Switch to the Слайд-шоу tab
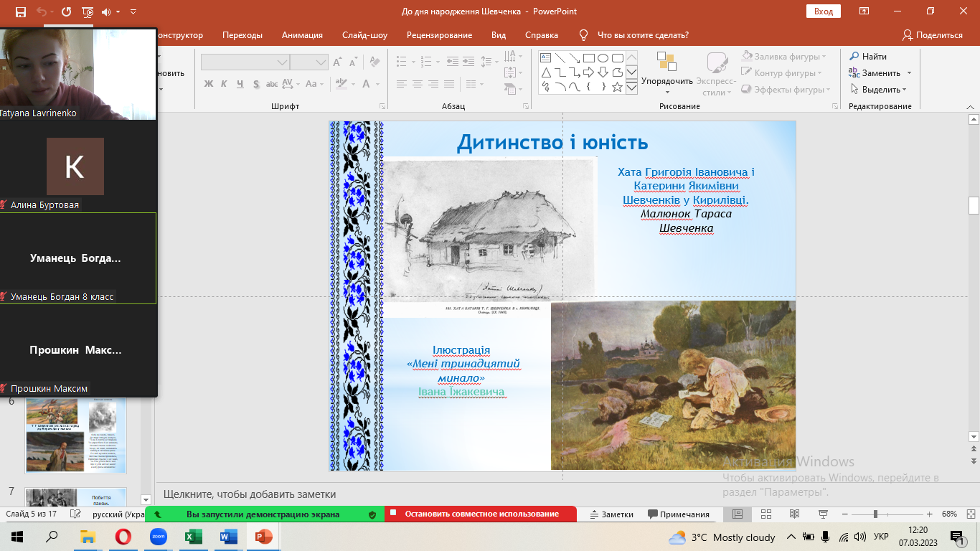 pyautogui.click(x=364, y=35)
